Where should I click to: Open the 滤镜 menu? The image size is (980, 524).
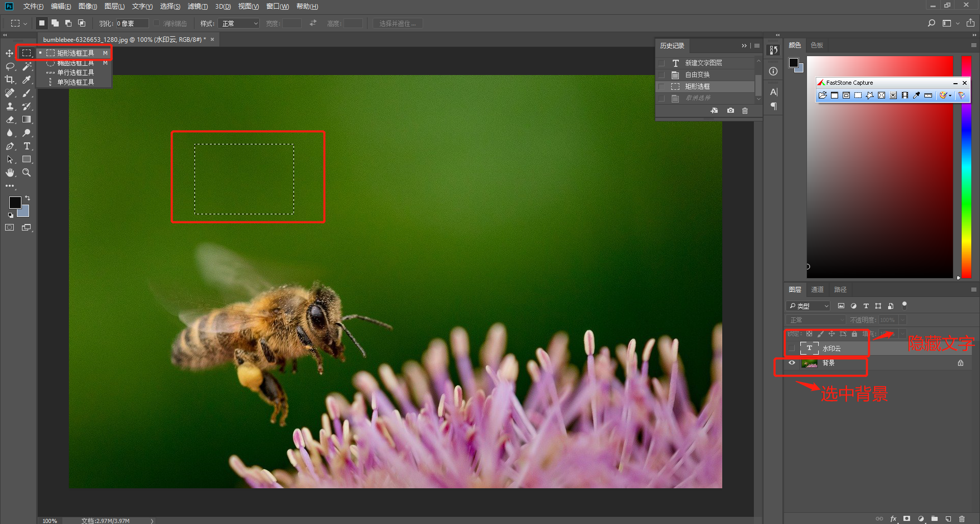pos(197,7)
